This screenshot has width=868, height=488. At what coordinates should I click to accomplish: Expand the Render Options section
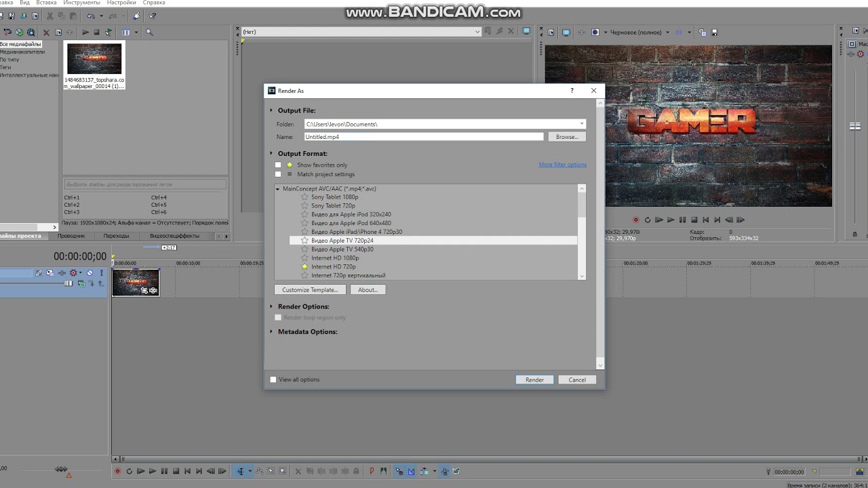pos(271,306)
